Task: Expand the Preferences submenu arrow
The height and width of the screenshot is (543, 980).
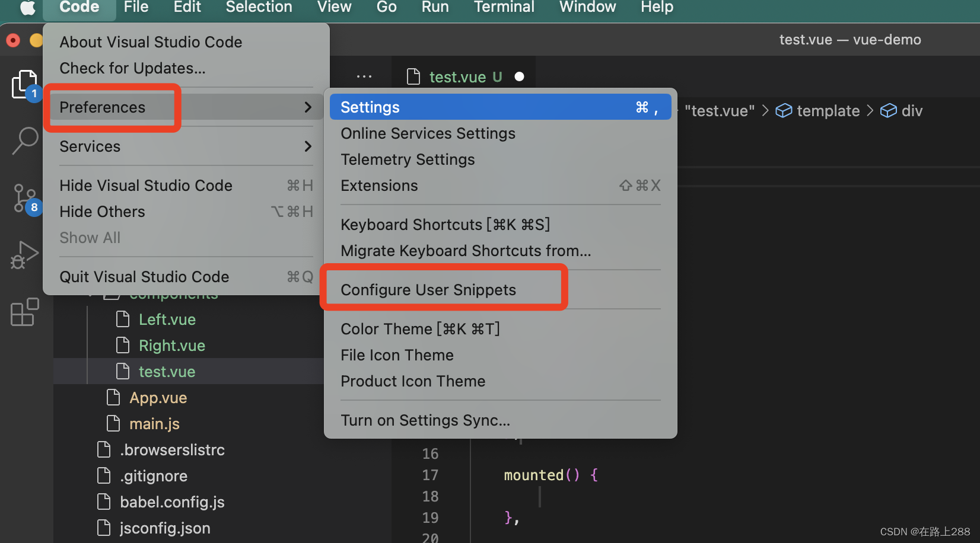Action: point(308,107)
